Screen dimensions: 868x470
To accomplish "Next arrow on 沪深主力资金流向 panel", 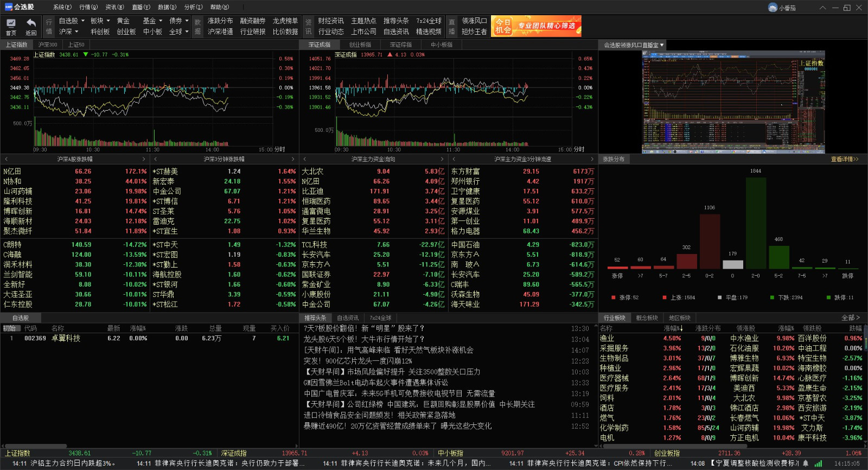I will [x=442, y=159].
